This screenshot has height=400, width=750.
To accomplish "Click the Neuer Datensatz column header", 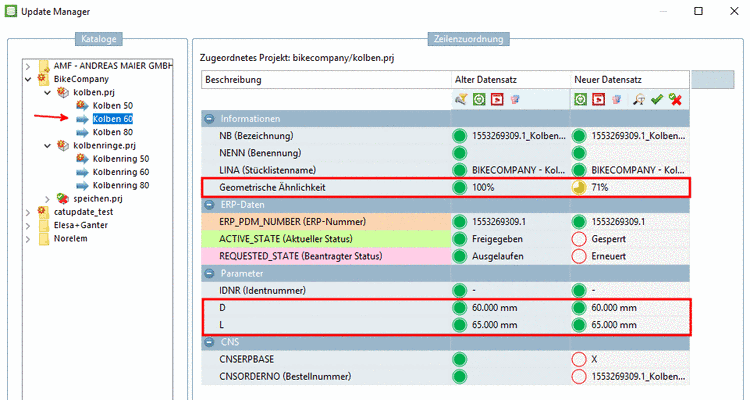I will [630, 79].
